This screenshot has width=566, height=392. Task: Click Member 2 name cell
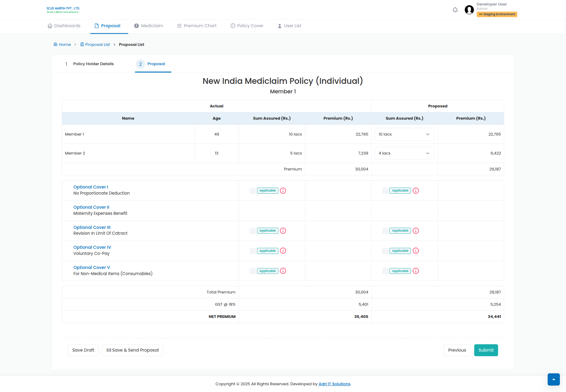pos(128,153)
